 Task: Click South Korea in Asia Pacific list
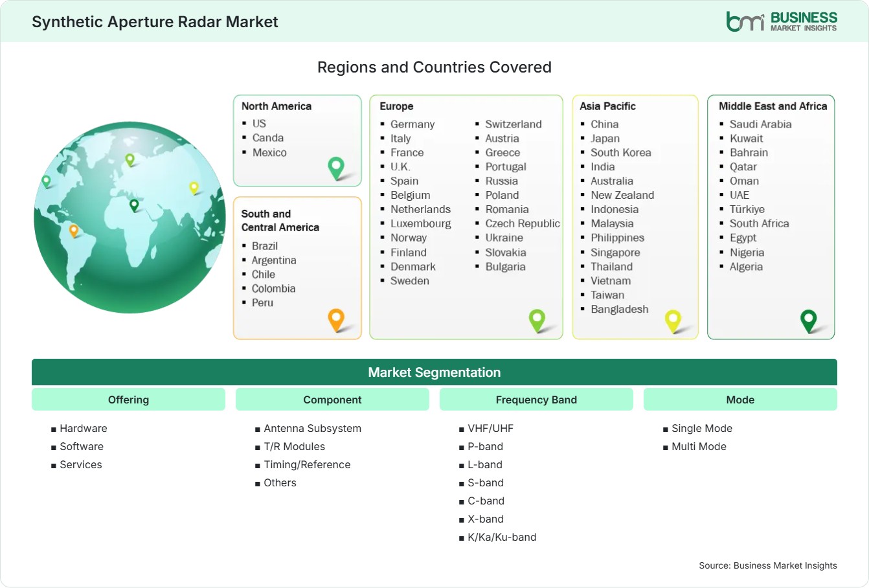tap(621, 153)
